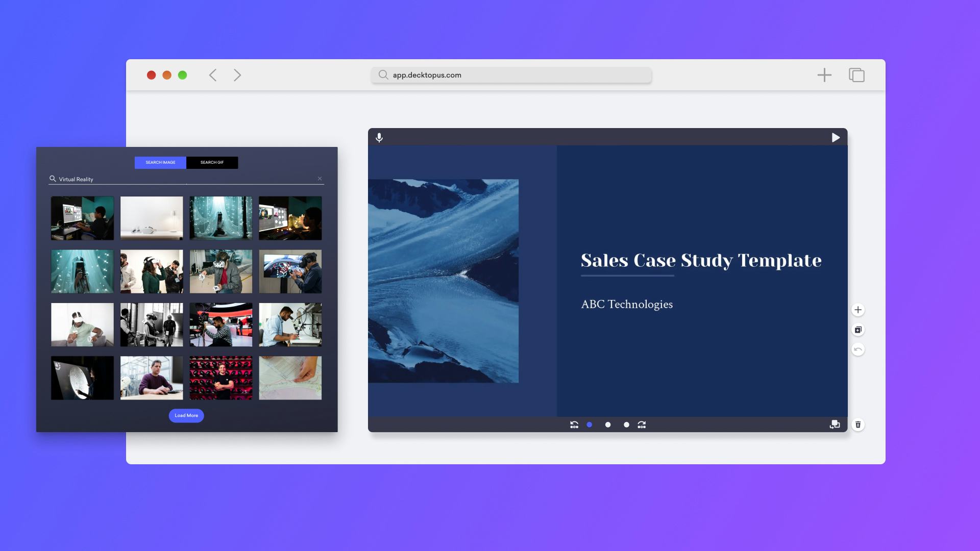Add a new slide using the plus icon
Image resolution: width=980 pixels, height=551 pixels.
coord(858,309)
